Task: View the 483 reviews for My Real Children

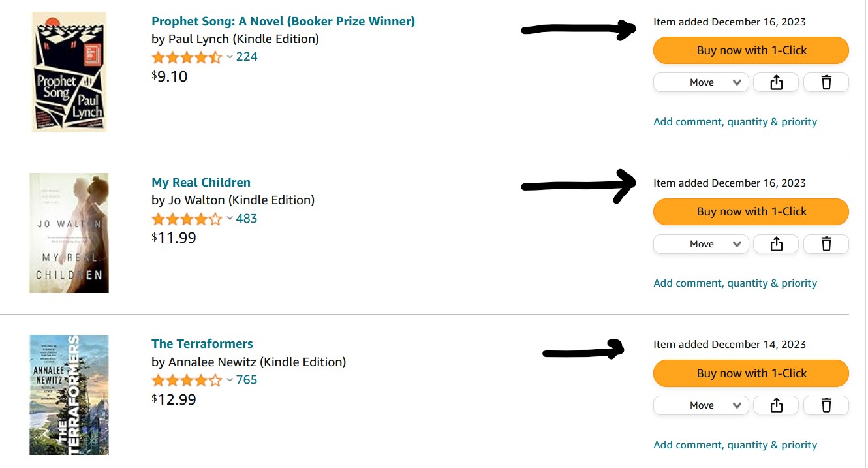Action: click(x=247, y=219)
